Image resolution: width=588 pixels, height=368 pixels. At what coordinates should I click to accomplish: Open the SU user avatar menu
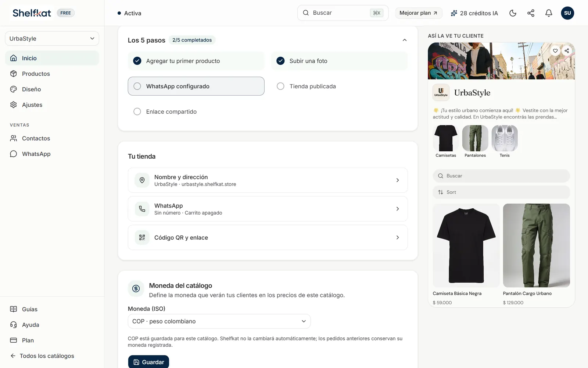[567, 13]
